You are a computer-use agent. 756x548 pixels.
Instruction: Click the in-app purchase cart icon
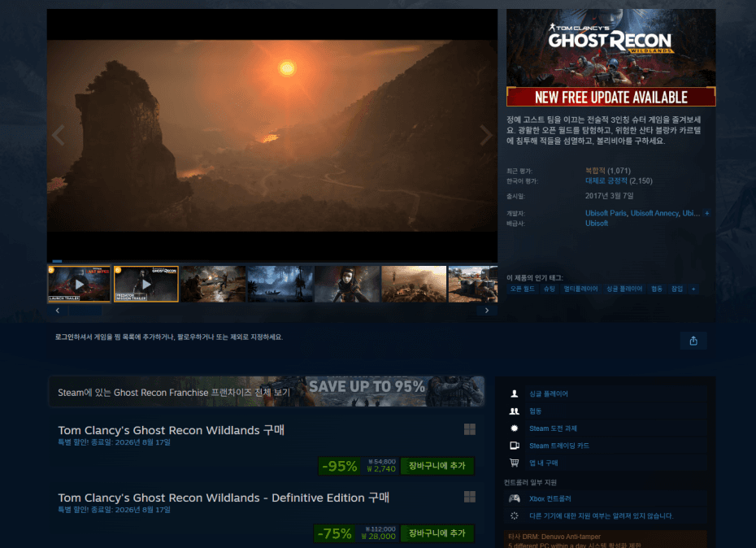[x=515, y=463]
